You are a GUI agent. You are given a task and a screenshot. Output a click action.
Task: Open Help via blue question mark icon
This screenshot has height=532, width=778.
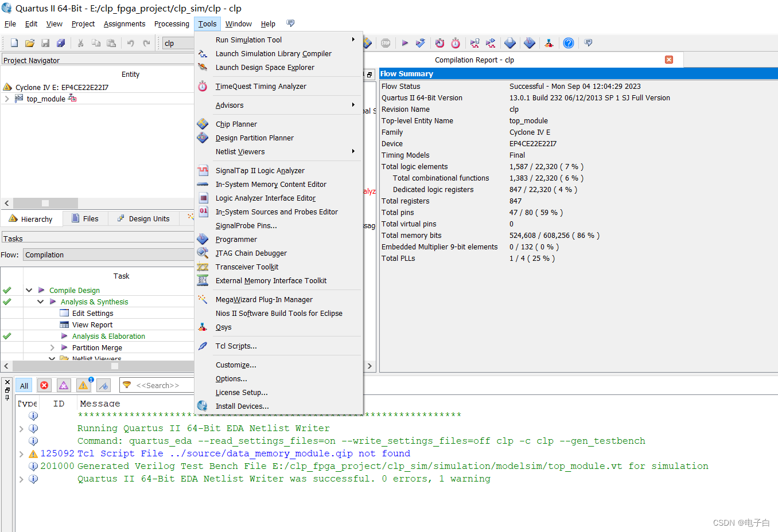click(x=569, y=43)
